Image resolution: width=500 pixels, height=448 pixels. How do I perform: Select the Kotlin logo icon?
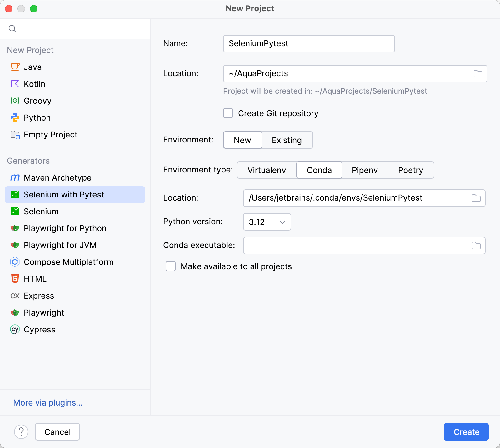(x=15, y=84)
